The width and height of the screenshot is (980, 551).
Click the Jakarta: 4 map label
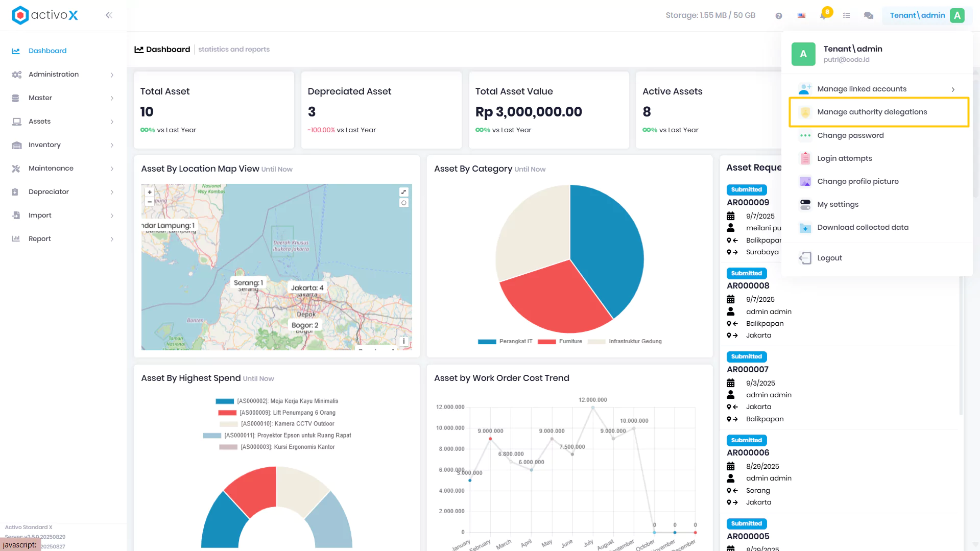coord(307,288)
